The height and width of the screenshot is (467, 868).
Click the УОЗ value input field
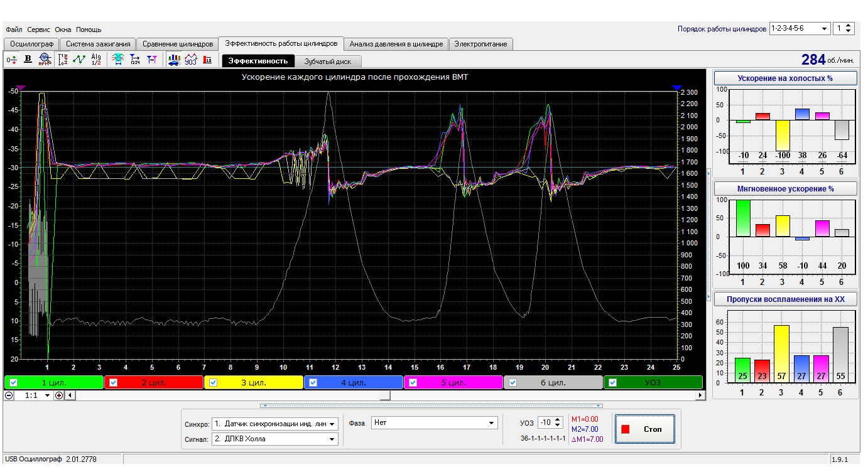tap(545, 423)
